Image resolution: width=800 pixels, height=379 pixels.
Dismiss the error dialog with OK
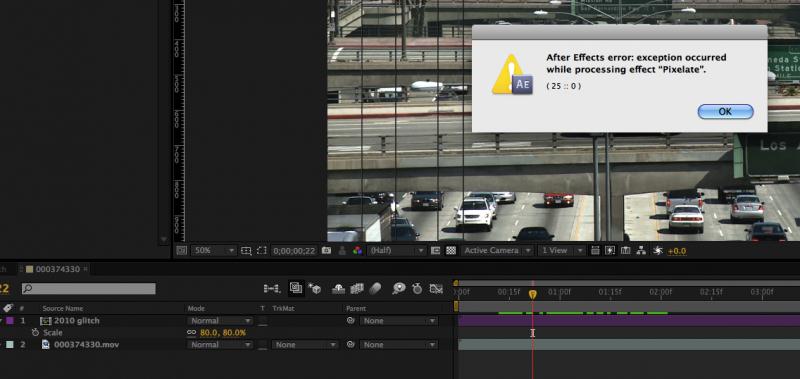pyautogui.click(x=725, y=112)
